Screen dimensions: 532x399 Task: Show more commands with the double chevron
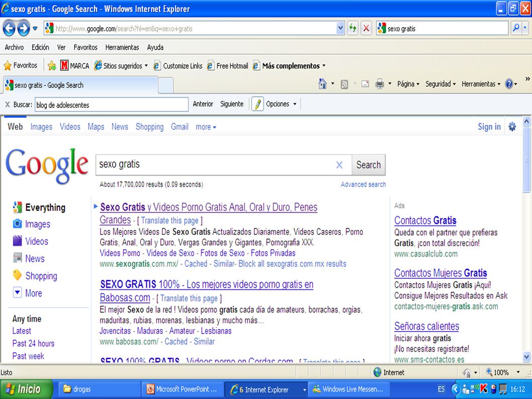pos(527,79)
